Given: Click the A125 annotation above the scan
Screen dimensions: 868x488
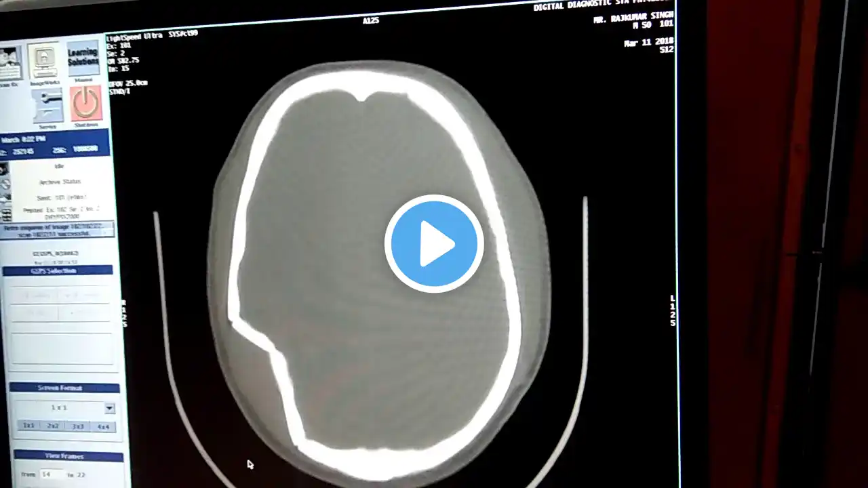Looking at the screenshot, I should pyautogui.click(x=371, y=21).
